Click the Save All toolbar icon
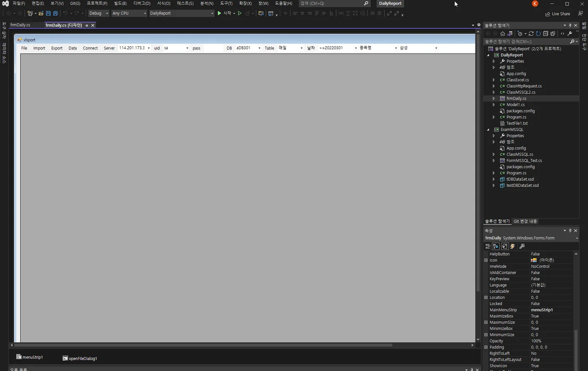This screenshot has width=588, height=371. click(x=56, y=13)
